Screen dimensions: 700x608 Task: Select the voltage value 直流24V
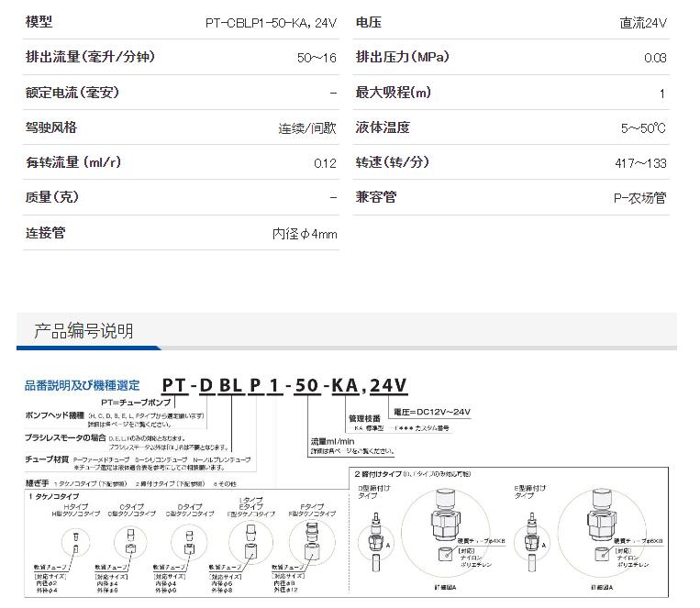pyautogui.click(x=643, y=23)
